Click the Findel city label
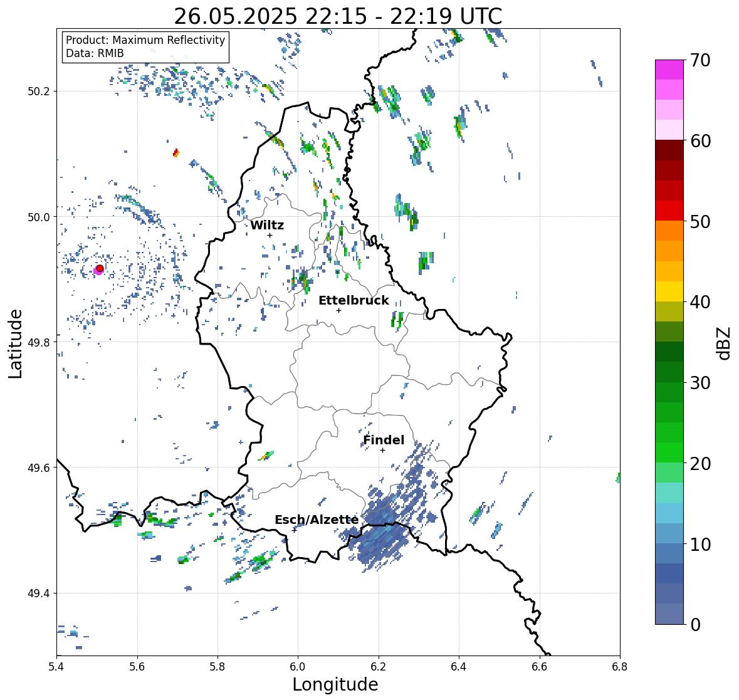 click(384, 440)
